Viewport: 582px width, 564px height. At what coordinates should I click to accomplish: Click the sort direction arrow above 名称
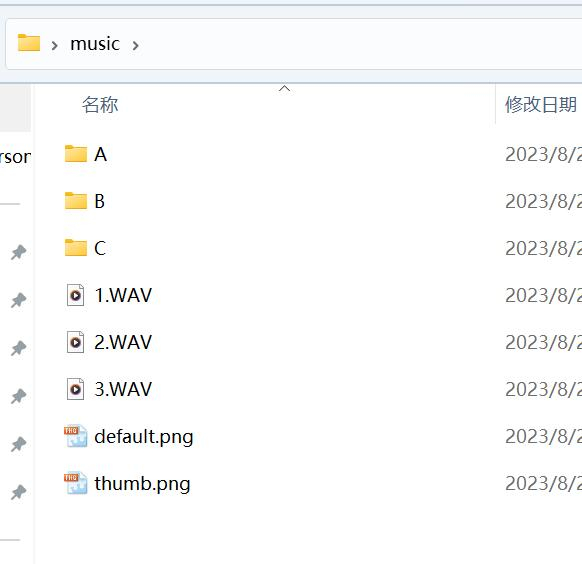point(284,89)
